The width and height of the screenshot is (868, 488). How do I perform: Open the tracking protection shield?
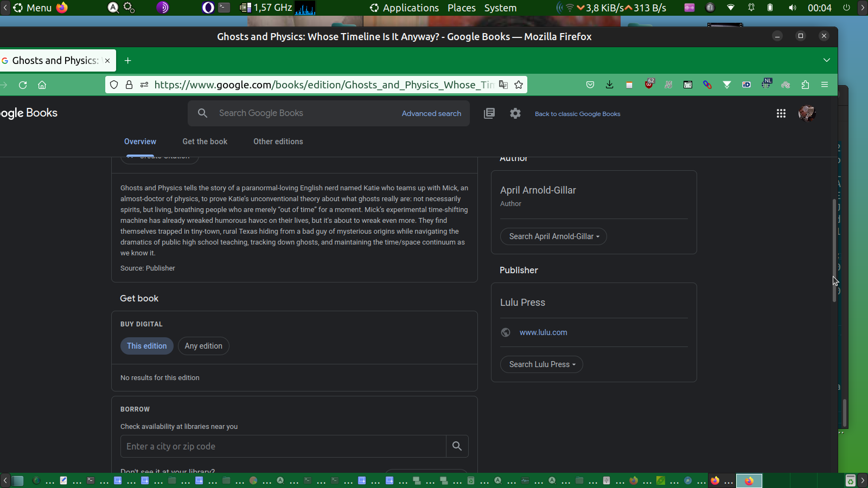tap(114, 85)
